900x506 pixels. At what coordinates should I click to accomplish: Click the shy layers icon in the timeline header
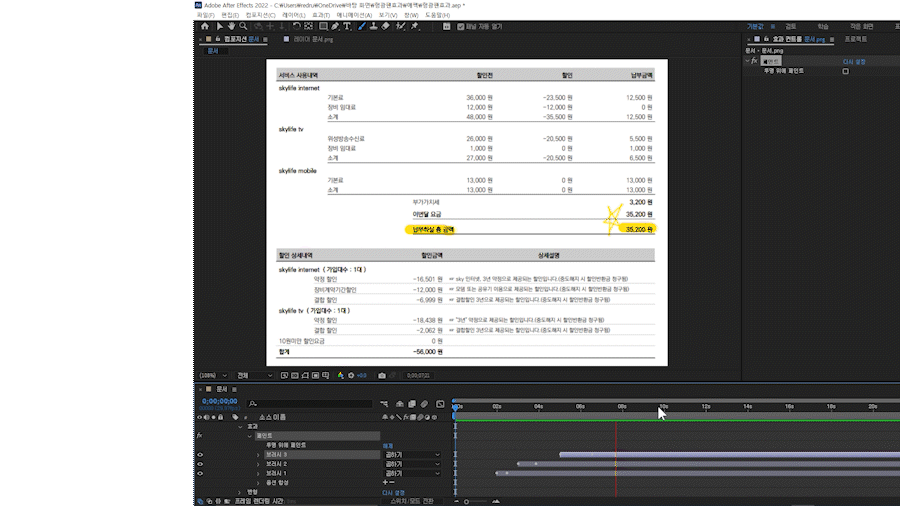(x=400, y=404)
